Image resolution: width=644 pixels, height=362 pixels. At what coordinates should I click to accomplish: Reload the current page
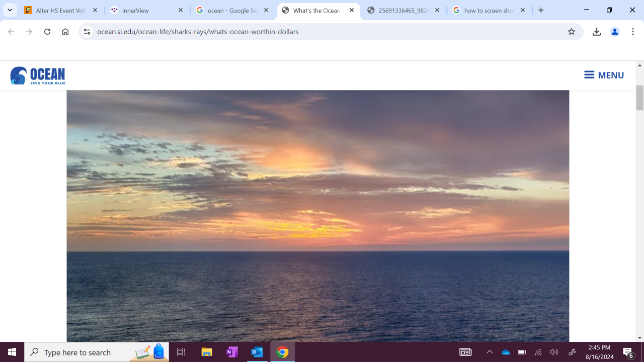[x=47, y=32]
